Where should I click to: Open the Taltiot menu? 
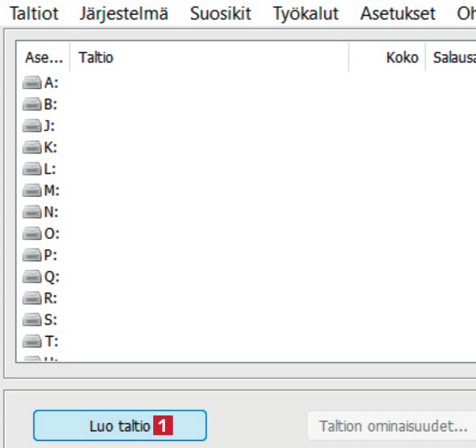(x=34, y=13)
